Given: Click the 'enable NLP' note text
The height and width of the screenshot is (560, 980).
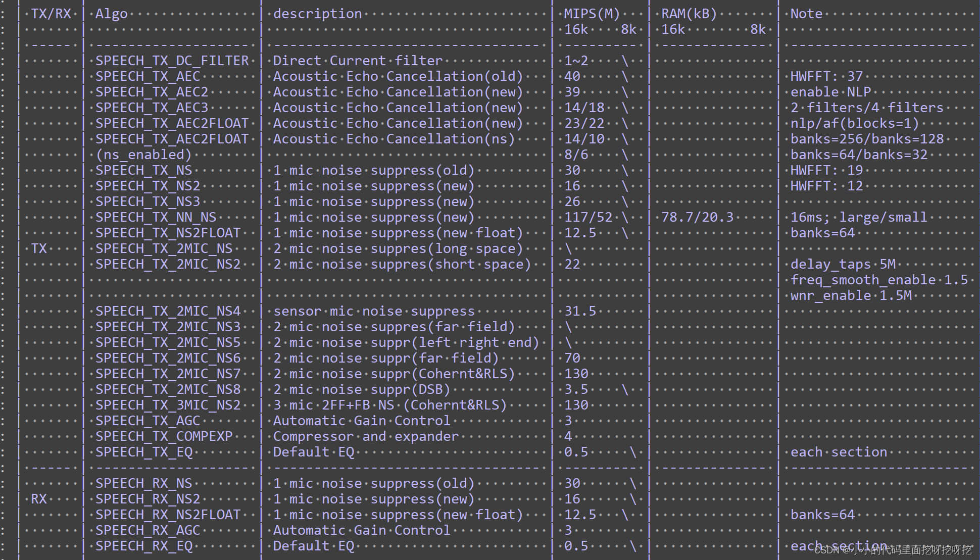Looking at the screenshot, I should [830, 92].
